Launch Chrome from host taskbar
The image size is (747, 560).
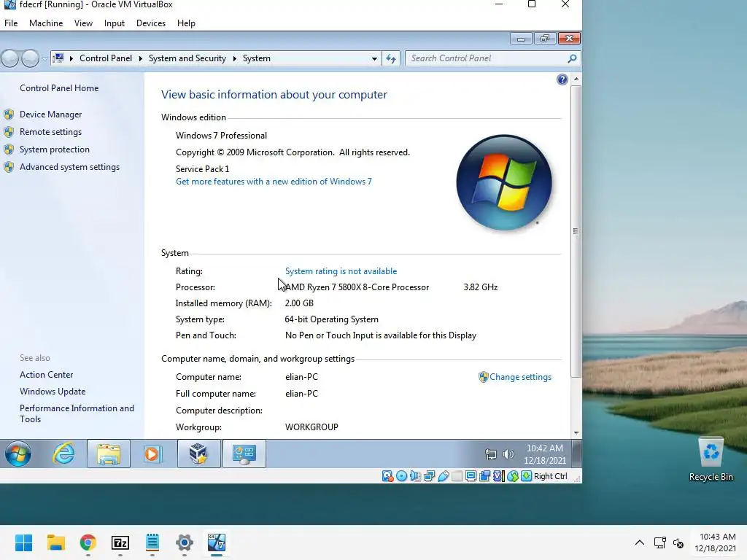point(88,542)
